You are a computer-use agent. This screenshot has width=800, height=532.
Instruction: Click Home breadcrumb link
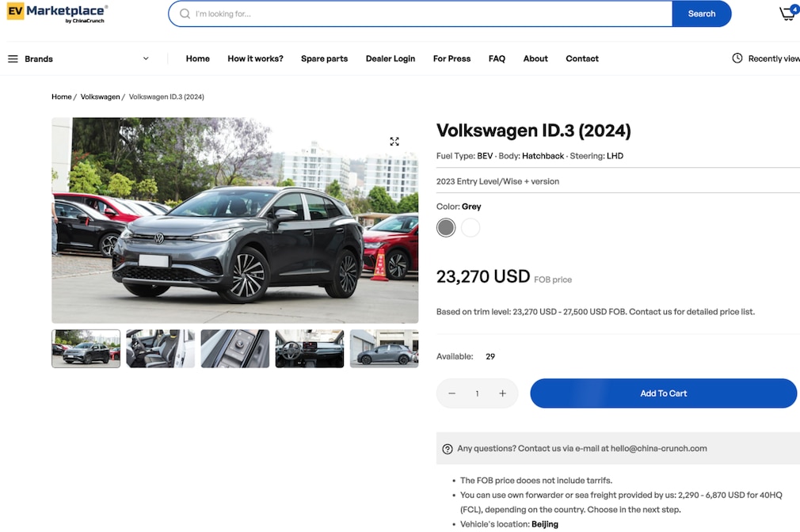(61, 97)
